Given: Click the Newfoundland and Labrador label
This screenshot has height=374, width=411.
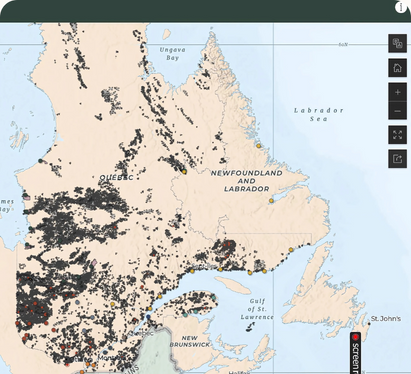Looking at the screenshot, I should (246, 181).
